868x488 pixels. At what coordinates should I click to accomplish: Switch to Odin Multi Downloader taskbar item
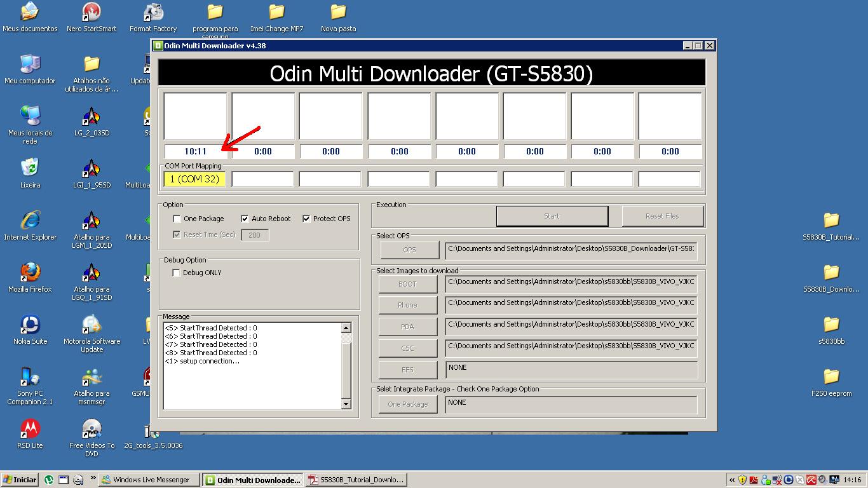[252, 480]
